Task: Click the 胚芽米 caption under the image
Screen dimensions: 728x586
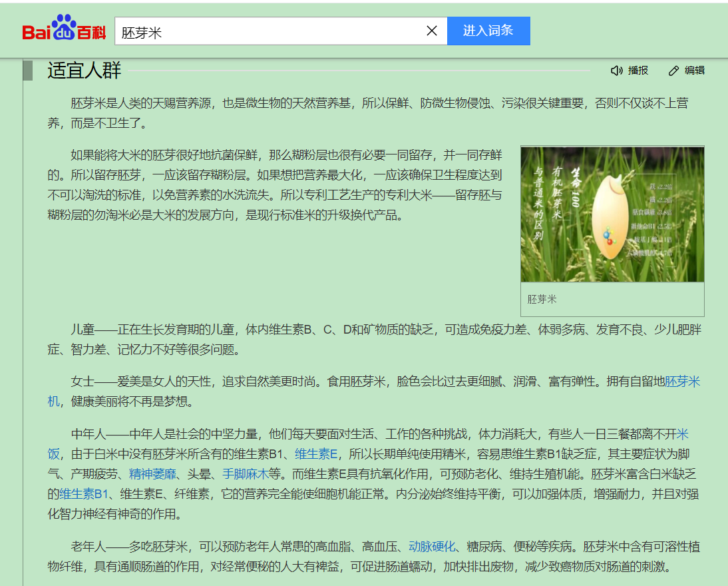Action: pyautogui.click(x=542, y=300)
